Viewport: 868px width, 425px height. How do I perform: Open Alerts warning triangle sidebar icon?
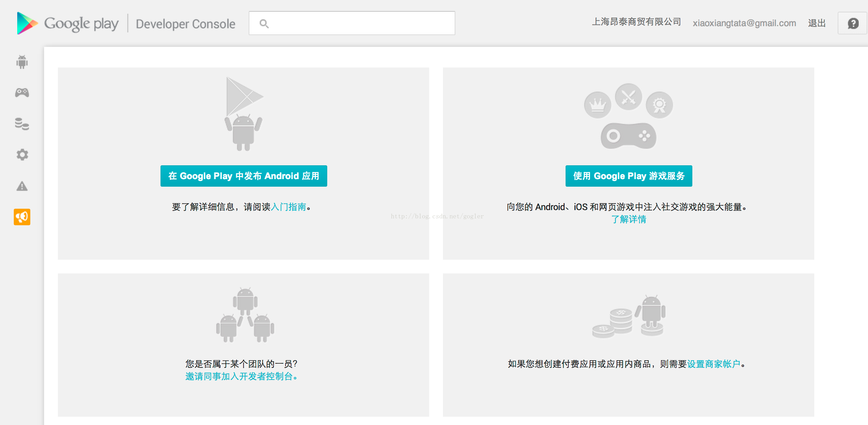click(22, 186)
